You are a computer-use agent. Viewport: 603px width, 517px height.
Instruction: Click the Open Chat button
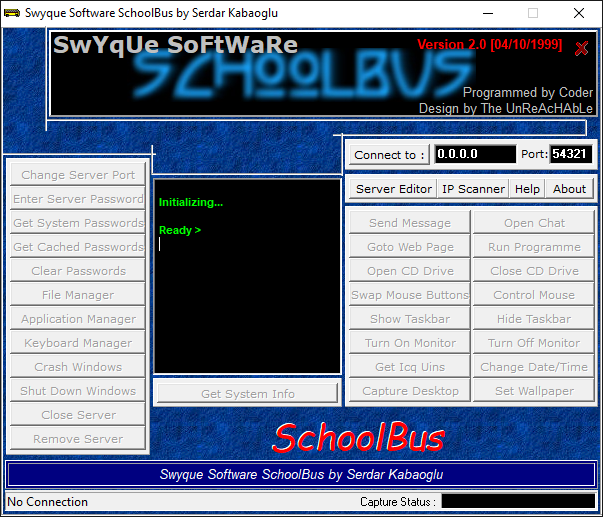534,223
